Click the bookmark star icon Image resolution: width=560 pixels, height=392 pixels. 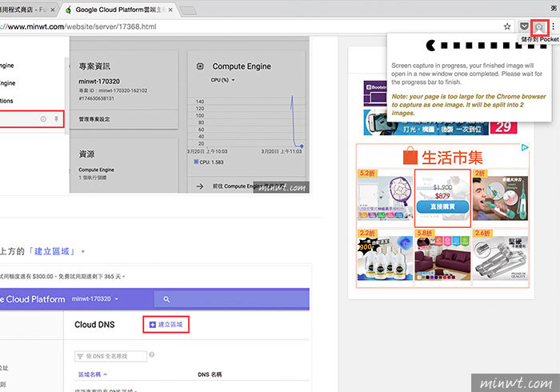pyautogui.click(x=507, y=26)
